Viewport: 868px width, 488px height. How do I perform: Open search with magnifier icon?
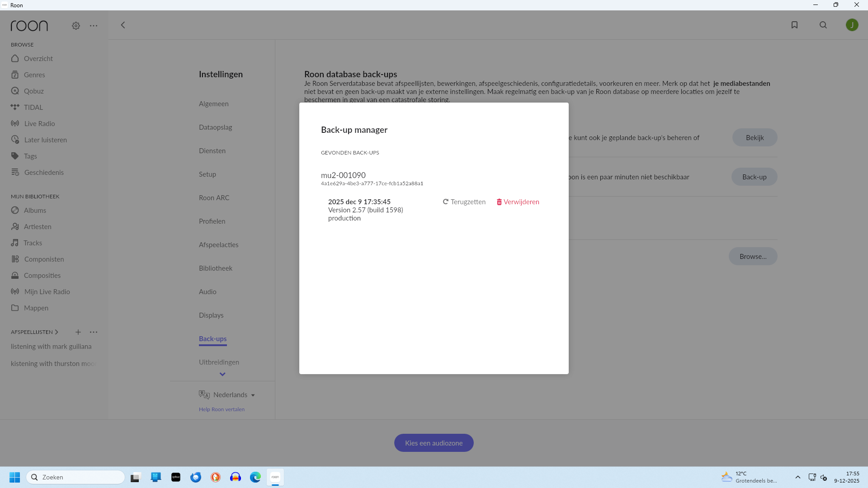[823, 25]
